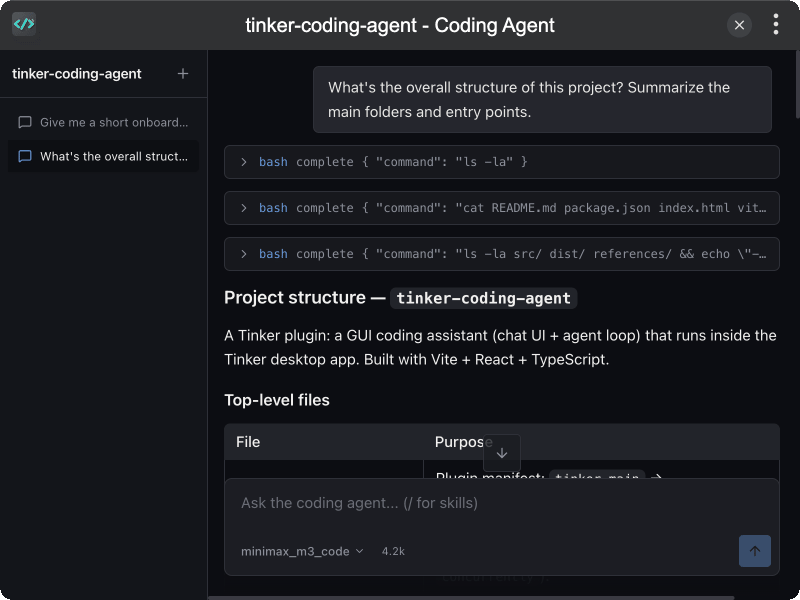Send message with the up-arrow button
Viewport: 800px width, 600px height.
tap(755, 551)
